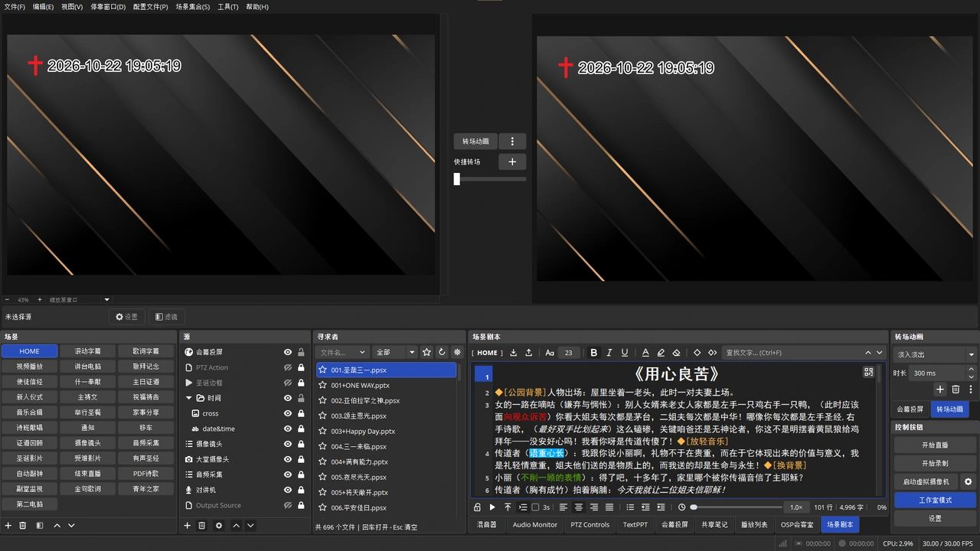Collapse the 时间 group in sources
Screen dimensions: 980x551
(189, 398)
